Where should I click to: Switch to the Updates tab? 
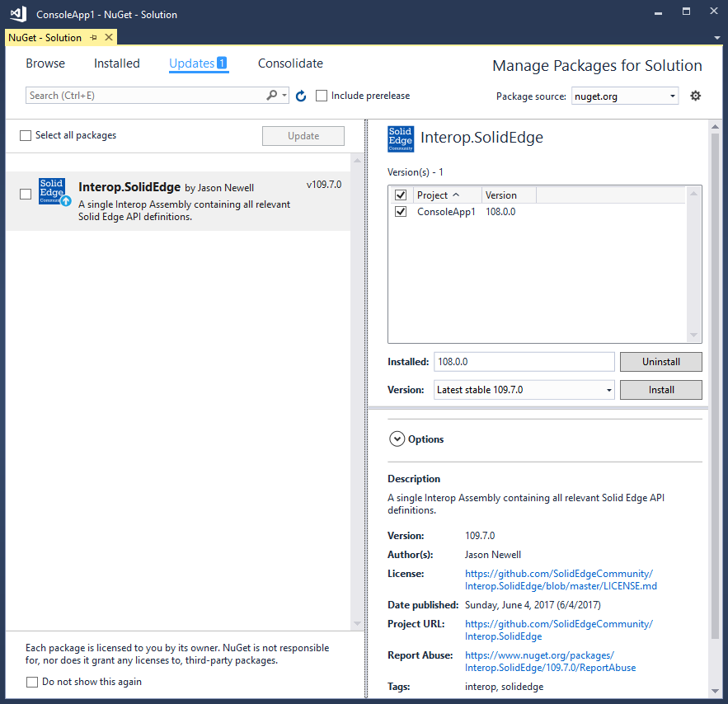(198, 63)
